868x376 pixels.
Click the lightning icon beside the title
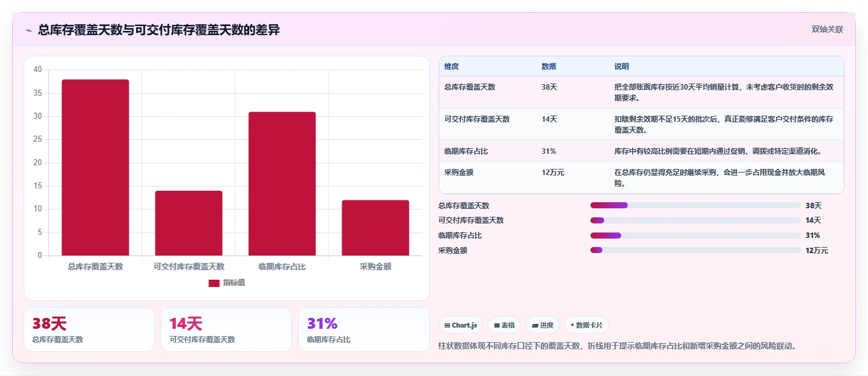tap(29, 30)
